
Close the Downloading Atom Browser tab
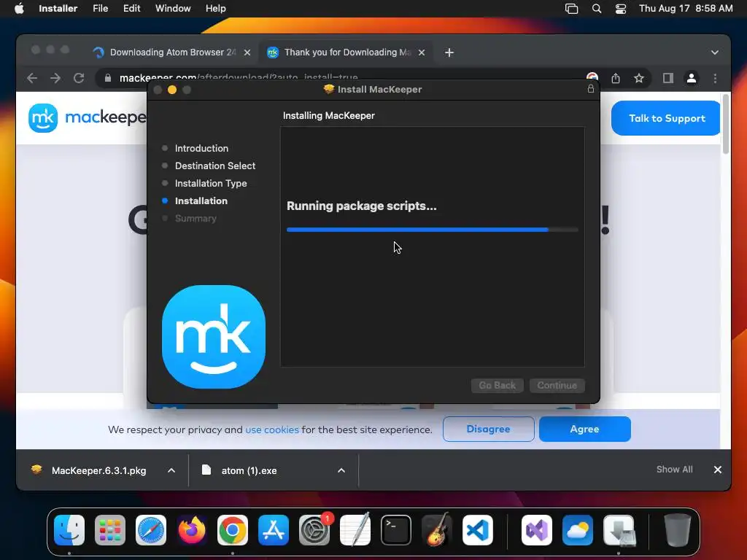247,52
